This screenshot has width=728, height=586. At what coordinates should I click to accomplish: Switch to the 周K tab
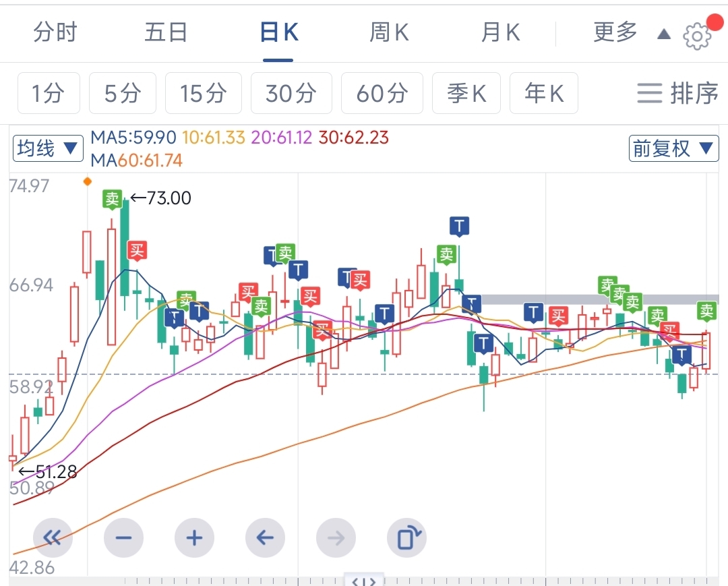coord(389,32)
